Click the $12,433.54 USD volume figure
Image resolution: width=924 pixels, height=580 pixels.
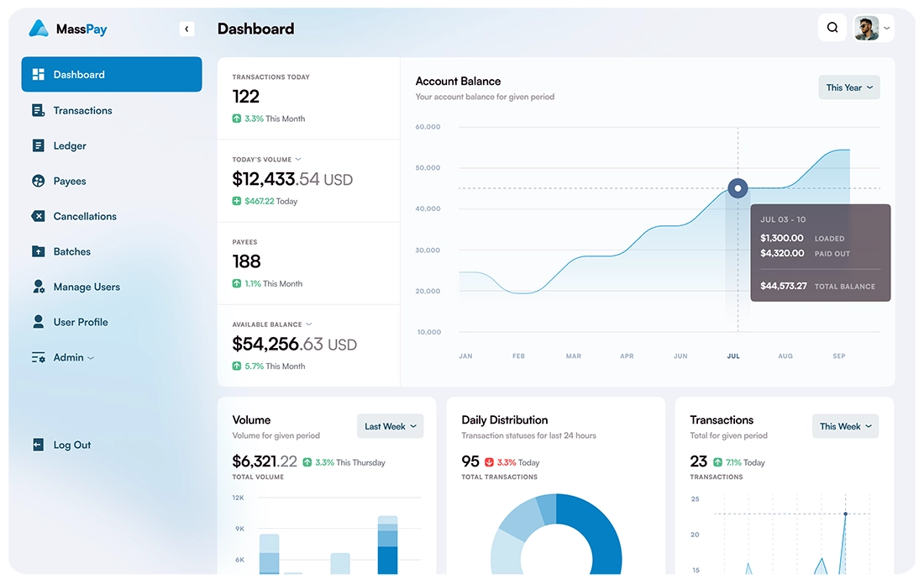click(x=292, y=178)
